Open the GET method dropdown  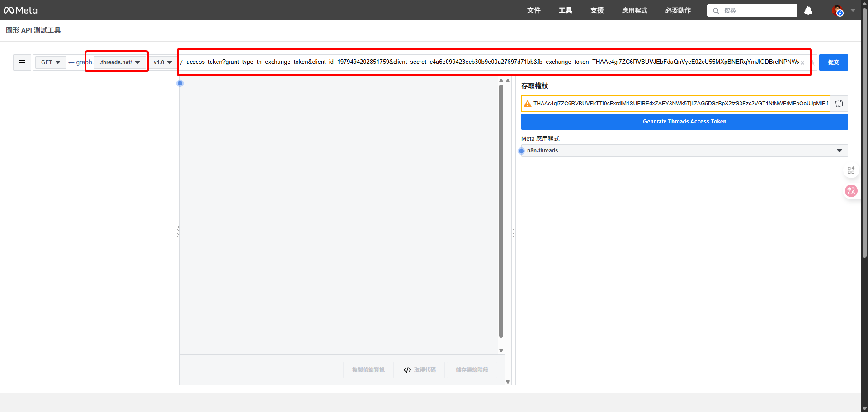pyautogui.click(x=50, y=62)
